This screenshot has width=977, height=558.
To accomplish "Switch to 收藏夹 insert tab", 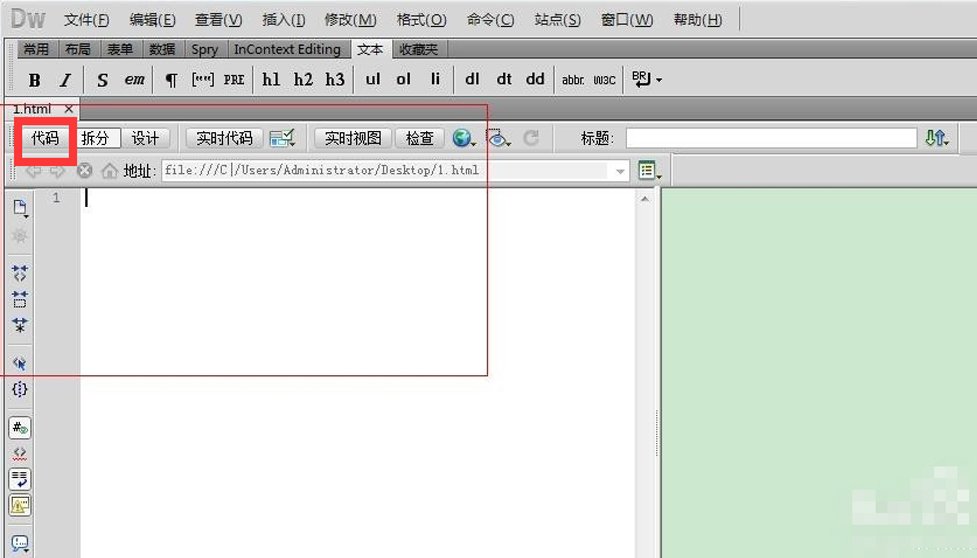I will click(x=419, y=49).
